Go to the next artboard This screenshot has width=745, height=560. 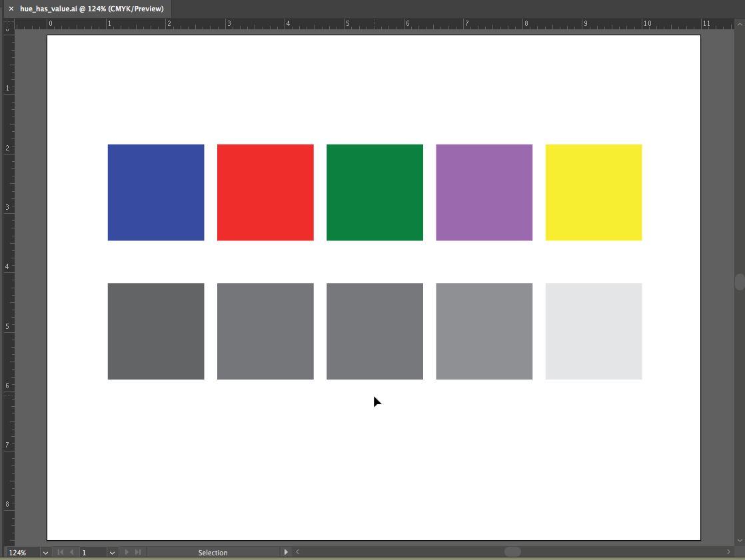tap(127, 552)
